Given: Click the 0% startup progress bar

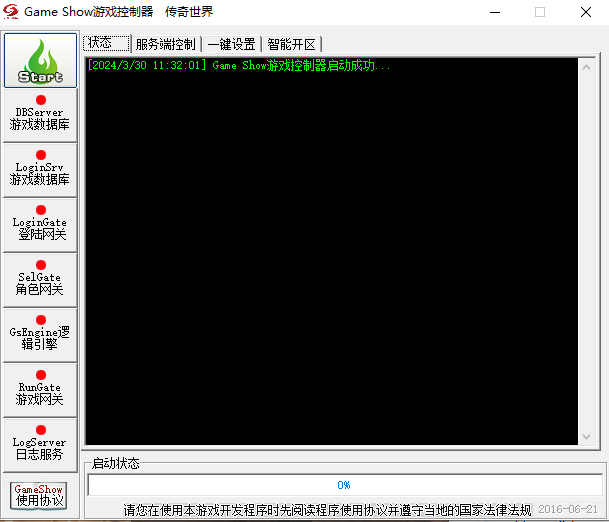Looking at the screenshot, I should tap(345, 485).
